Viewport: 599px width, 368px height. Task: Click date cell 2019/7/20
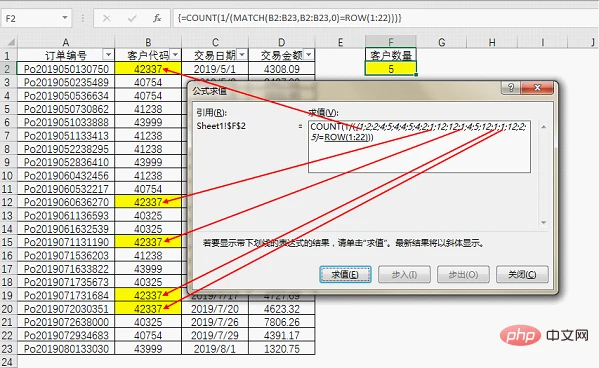point(215,308)
